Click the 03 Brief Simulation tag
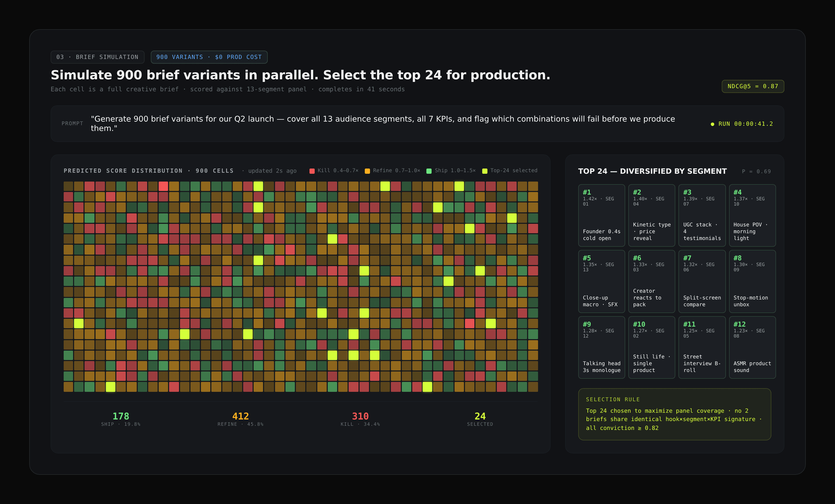 coord(97,57)
